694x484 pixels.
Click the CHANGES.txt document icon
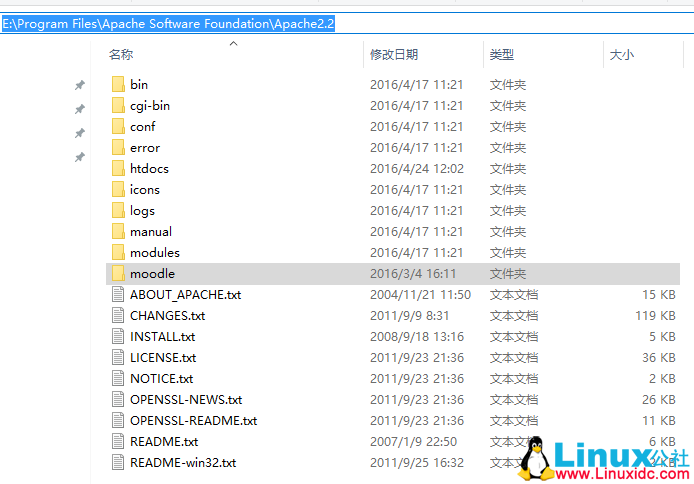click(118, 315)
